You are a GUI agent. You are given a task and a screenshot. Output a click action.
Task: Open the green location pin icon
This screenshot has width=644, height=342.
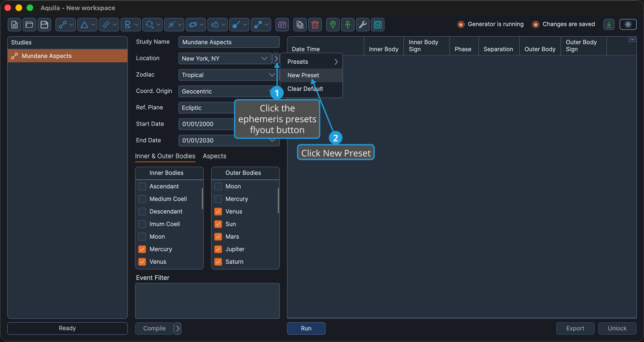point(333,25)
